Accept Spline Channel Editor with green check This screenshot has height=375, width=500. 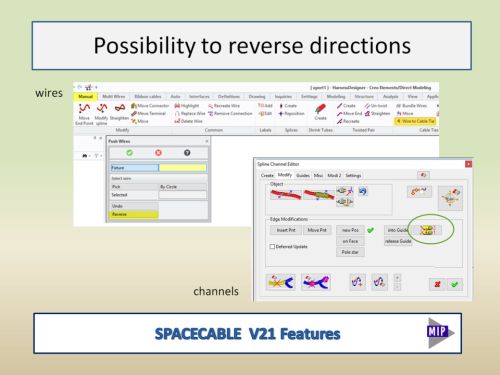[454, 284]
